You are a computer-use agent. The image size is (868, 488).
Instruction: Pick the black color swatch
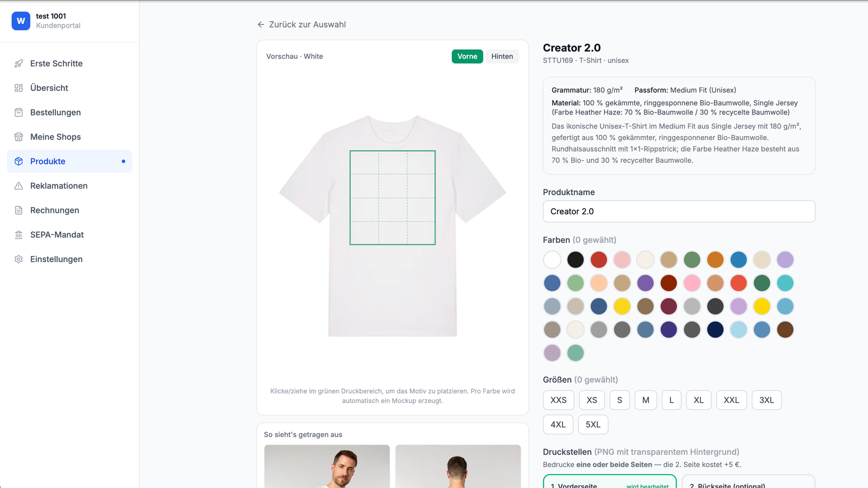(x=576, y=260)
